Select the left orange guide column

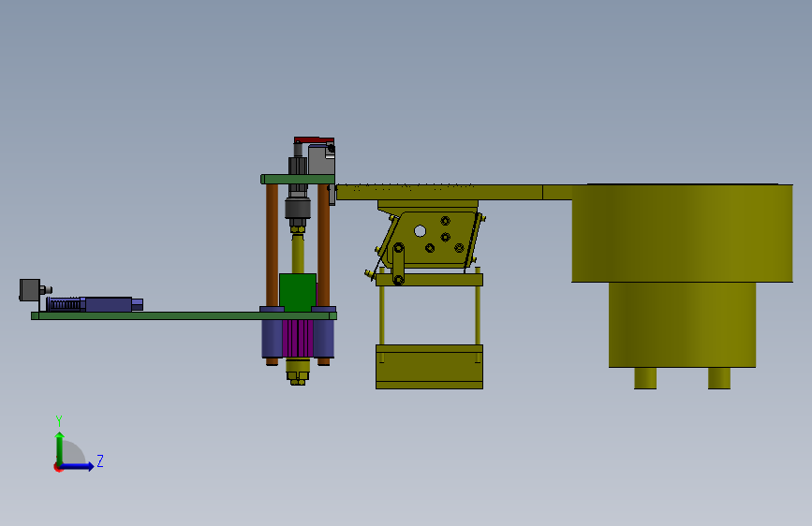coord(272,245)
